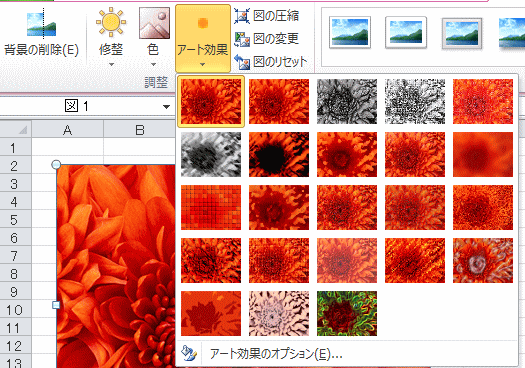Apply the black-and-white Pencil Sketch effect
This screenshot has height=368, width=525.
tap(415, 101)
